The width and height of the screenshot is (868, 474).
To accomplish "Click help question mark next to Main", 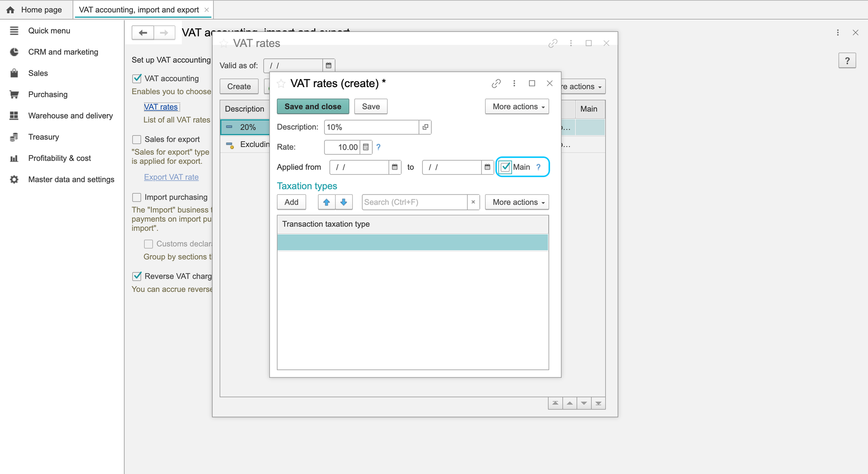I will click(539, 167).
